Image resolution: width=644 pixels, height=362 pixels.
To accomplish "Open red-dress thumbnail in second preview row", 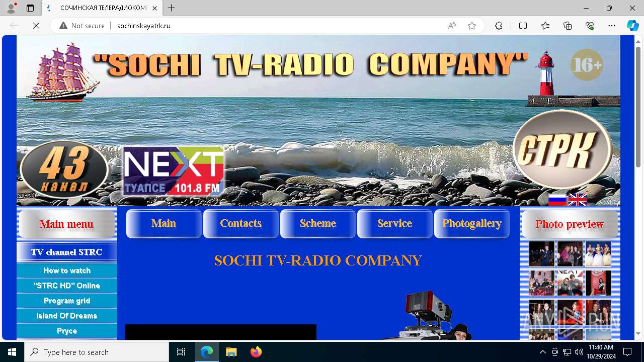I will pos(598,283).
